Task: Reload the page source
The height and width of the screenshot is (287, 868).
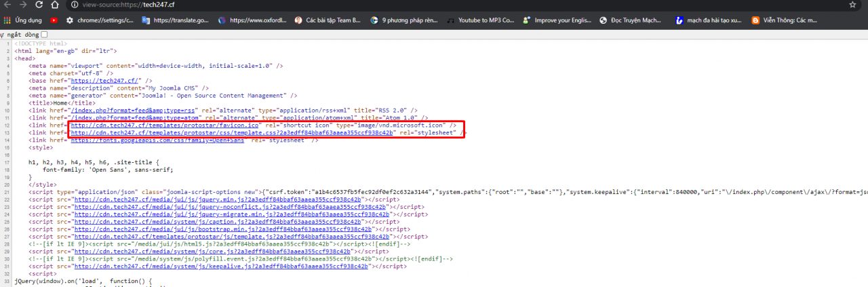Action: [x=38, y=5]
